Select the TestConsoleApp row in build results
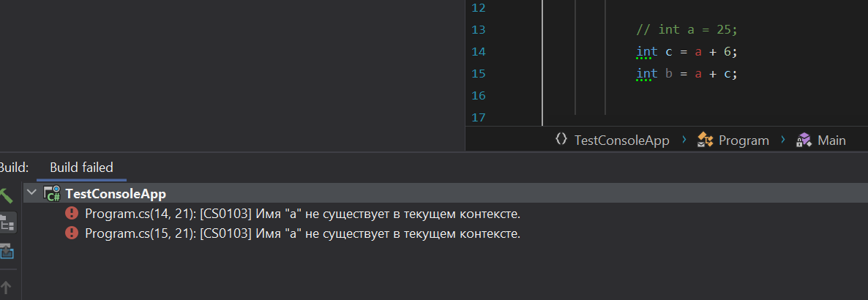Viewport: 868px width, 300px height. point(446,194)
